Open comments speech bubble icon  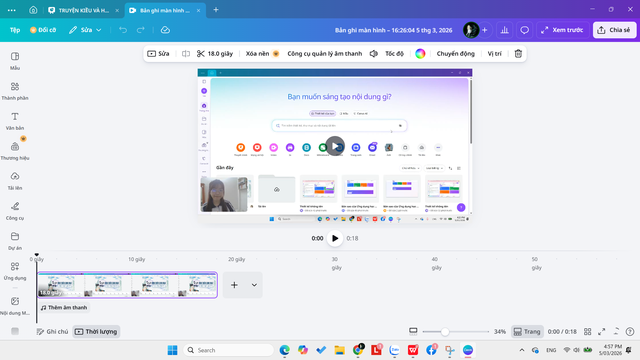click(x=524, y=30)
